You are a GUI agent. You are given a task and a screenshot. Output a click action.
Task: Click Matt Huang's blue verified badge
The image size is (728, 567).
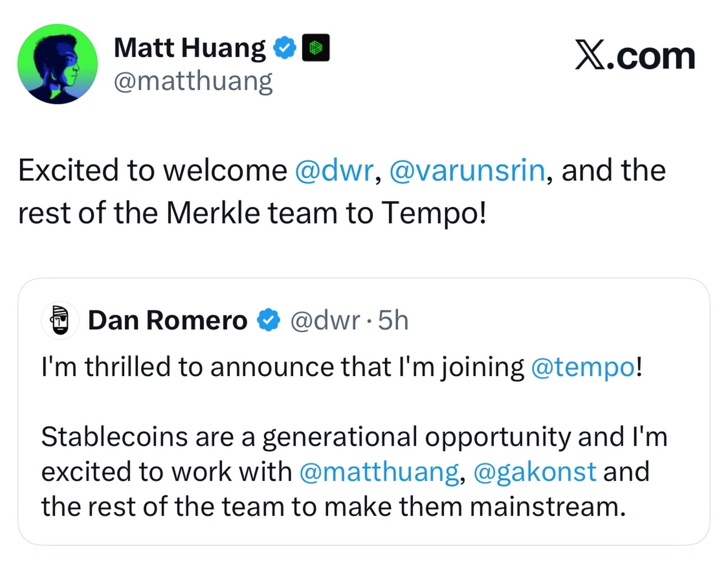[x=285, y=48]
